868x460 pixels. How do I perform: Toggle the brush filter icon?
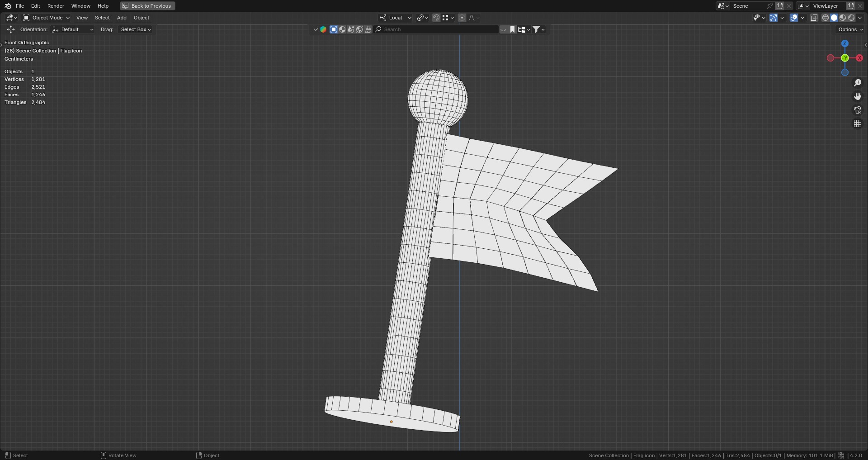tap(368, 29)
